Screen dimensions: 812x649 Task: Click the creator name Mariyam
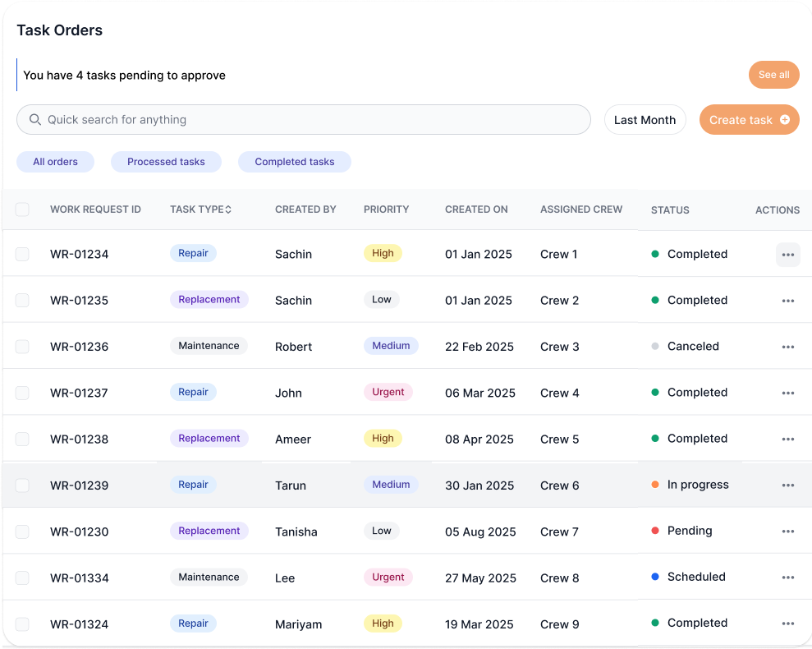(x=298, y=624)
